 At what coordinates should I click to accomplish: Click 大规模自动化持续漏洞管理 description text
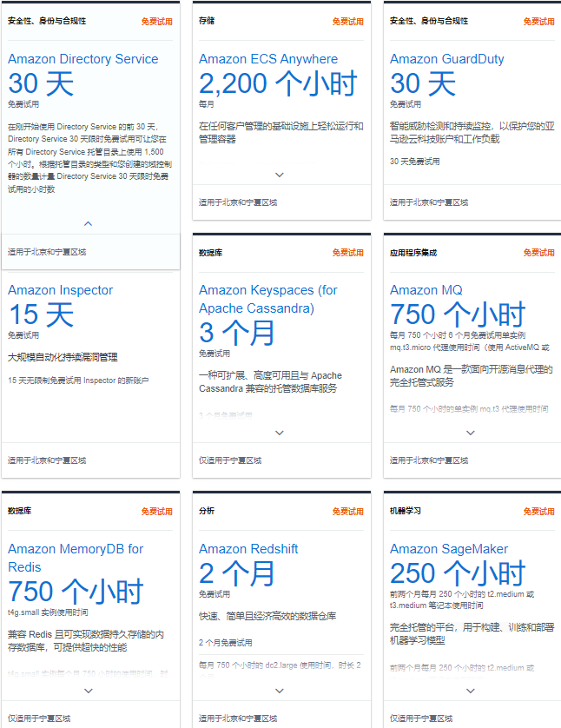63,357
